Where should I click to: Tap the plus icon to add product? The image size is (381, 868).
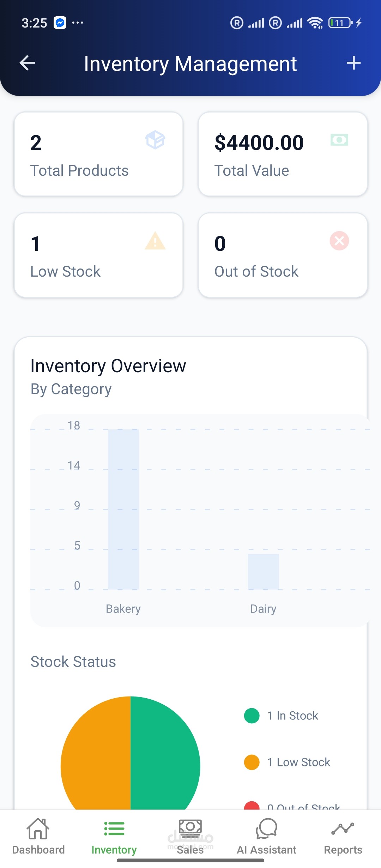pos(353,63)
